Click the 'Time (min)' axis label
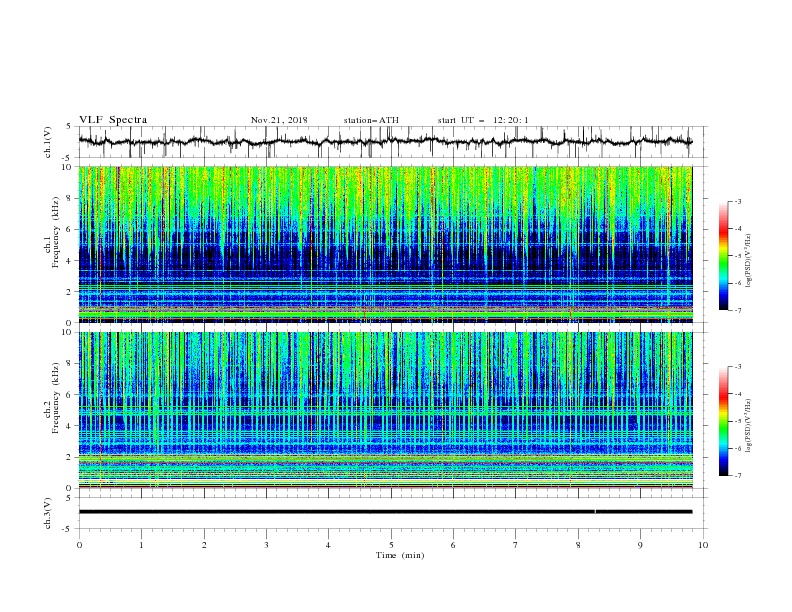The width and height of the screenshot is (792, 612). (x=400, y=555)
